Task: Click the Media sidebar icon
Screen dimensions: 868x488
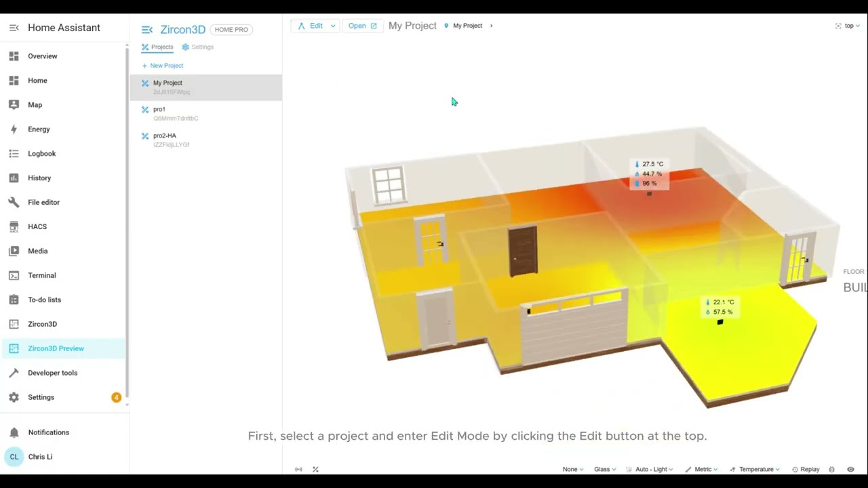Action: (14, 251)
